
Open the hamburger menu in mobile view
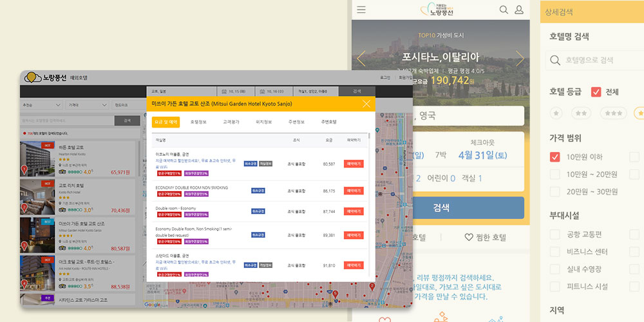361,10
